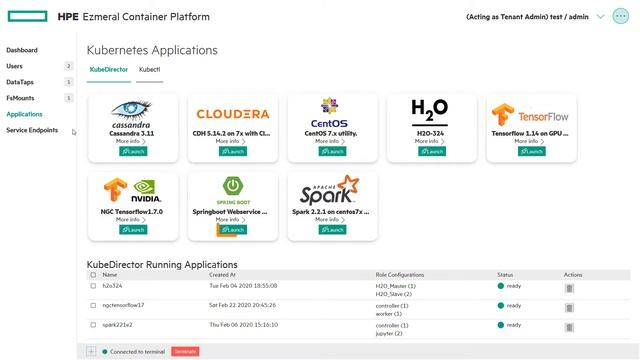The height and width of the screenshot is (360, 640).
Task: Launch CDH 5.14.2 Cloudera app
Action: click(x=233, y=151)
